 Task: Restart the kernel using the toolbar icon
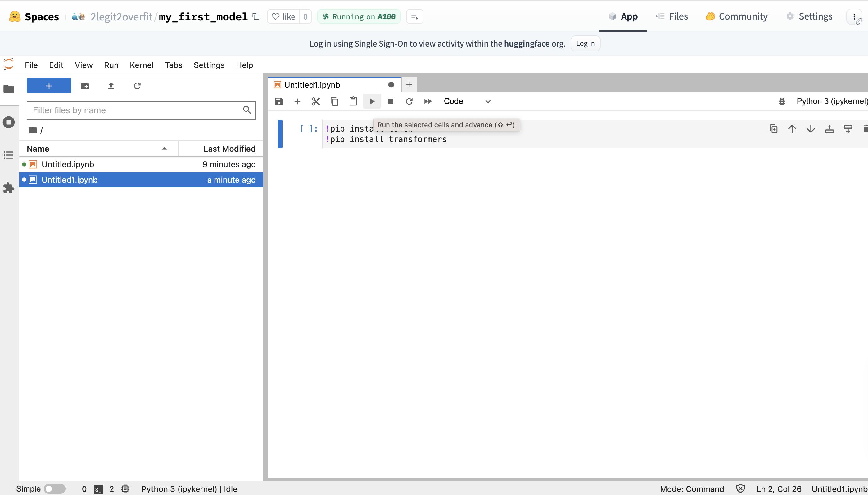tap(409, 101)
